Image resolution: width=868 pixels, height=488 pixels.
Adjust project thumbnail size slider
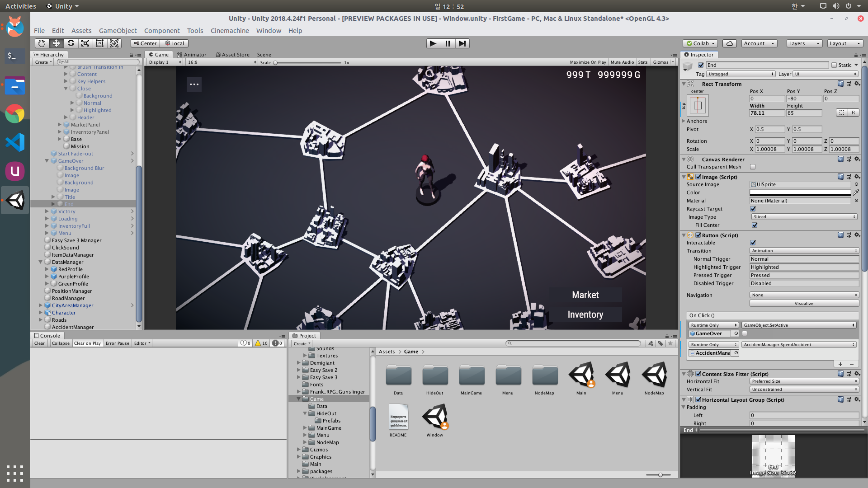click(660, 475)
